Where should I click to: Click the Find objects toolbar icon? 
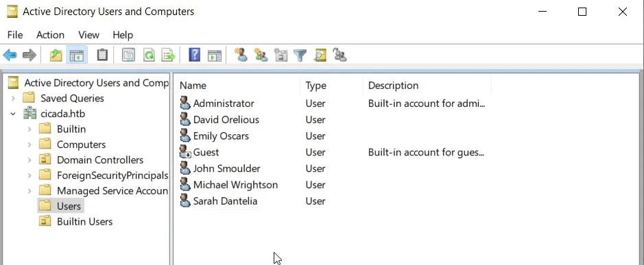coord(320,55)
